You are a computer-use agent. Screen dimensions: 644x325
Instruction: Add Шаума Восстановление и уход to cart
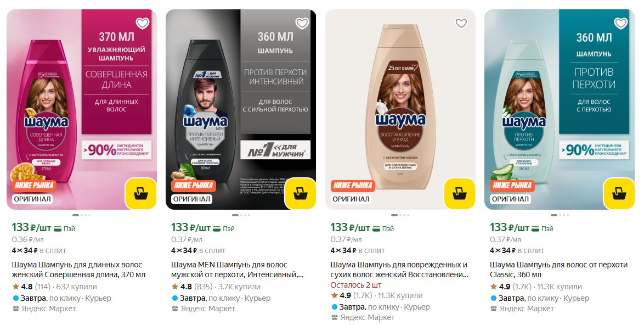(459, 193)
